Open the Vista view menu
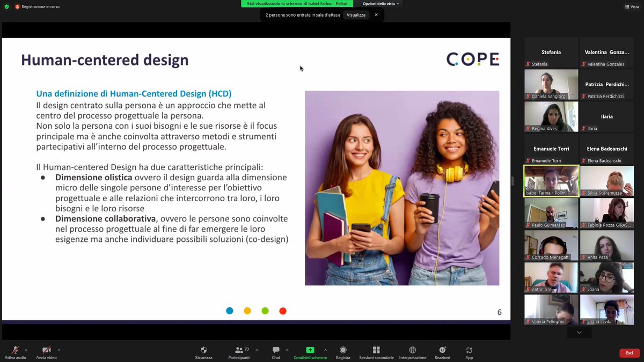The width and height of the screenshot is (644, 362). point(632,6)
